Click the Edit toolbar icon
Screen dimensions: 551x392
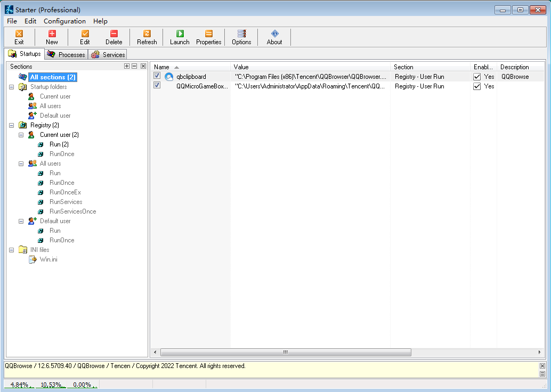tap(85, 34)
